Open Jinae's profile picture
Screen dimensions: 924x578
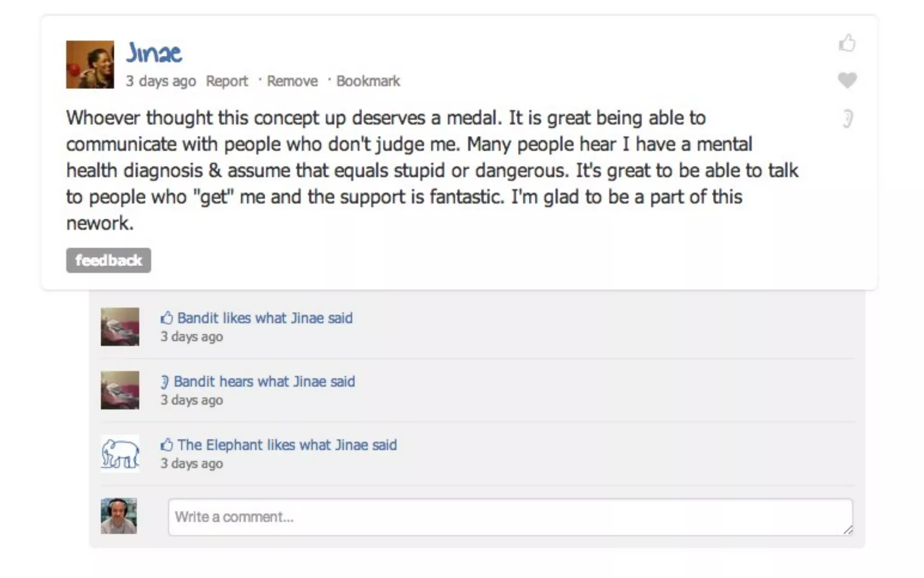tap(90, 65)
